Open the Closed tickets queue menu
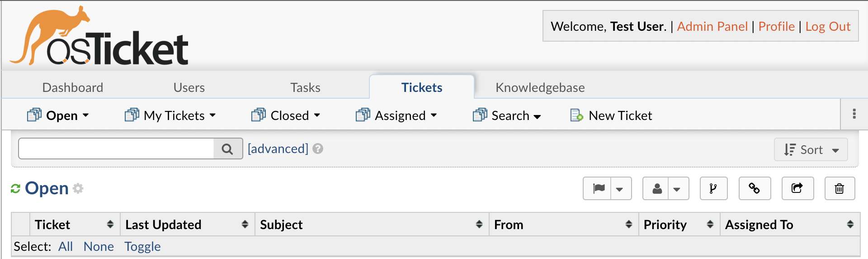 [x=289, y=115]
